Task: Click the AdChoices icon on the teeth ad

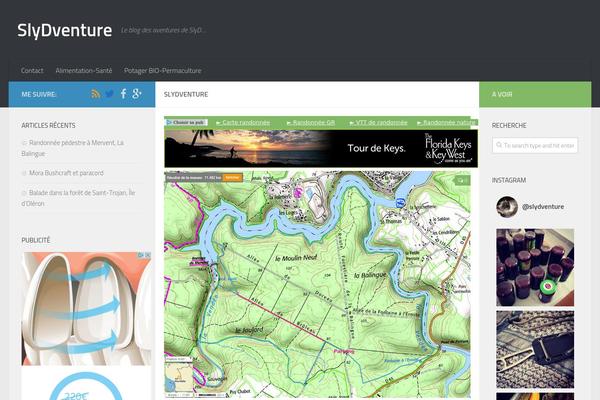Action: 141,255
